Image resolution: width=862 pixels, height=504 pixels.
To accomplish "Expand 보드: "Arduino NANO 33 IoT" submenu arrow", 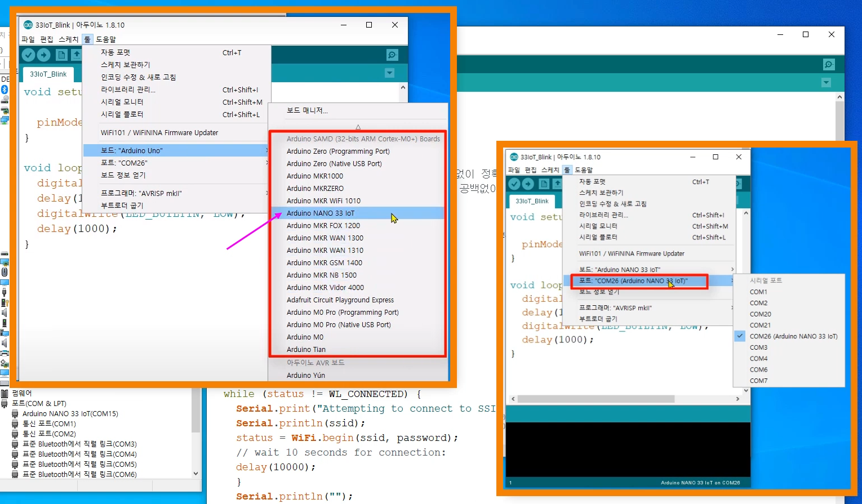I will (732, 269).
